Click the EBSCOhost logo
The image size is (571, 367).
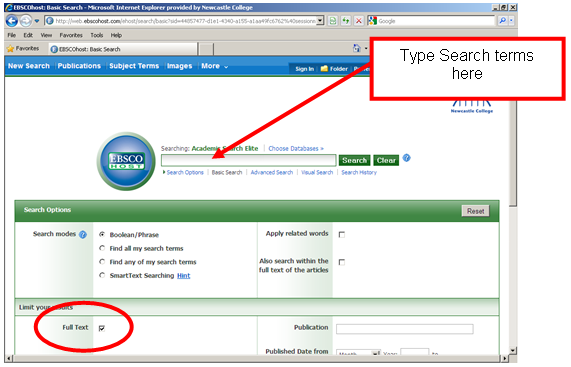click(x=126, y=161)
